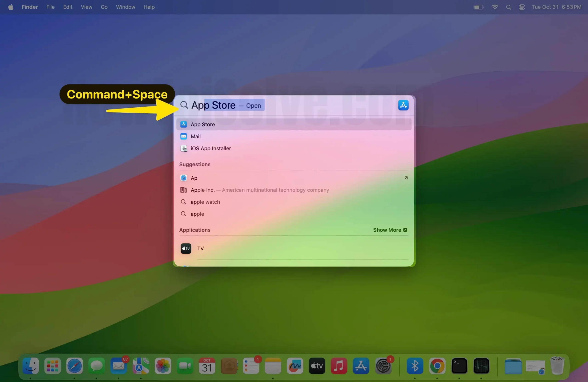
Task: Select 'apple' search suggestion
Action: pyautogui.click(x=294, y=214)
